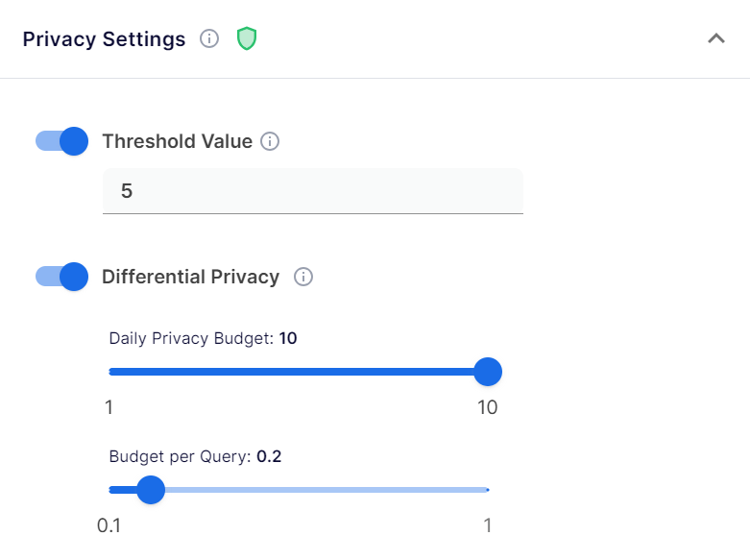Click the Daily Privacy Budget slider handle

(x=488, y=372)
